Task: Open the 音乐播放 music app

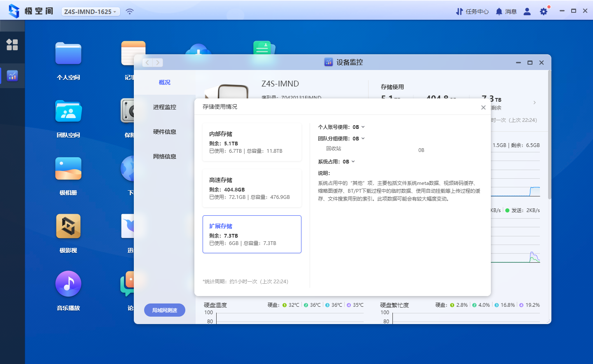Action: pos(68,284)
